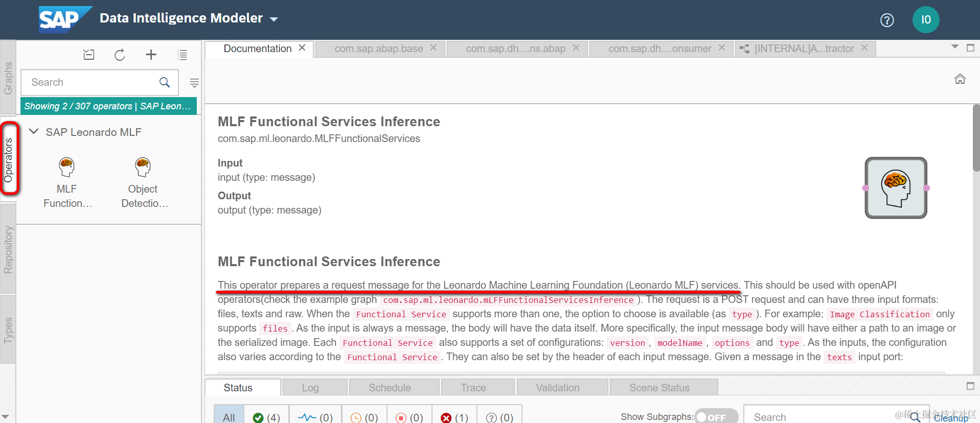Switch to the com.sap.dh....ns.abap tab

click(x=515, y=49)
